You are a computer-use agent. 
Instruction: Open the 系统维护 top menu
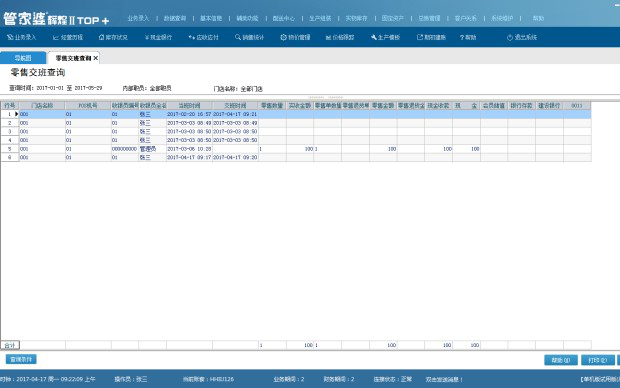502,18
